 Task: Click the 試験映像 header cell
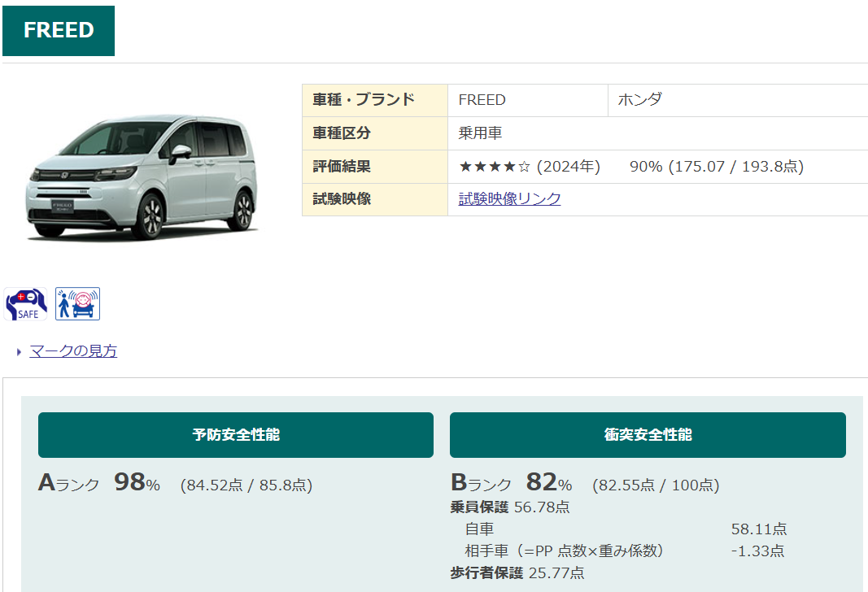coord(375,199)
